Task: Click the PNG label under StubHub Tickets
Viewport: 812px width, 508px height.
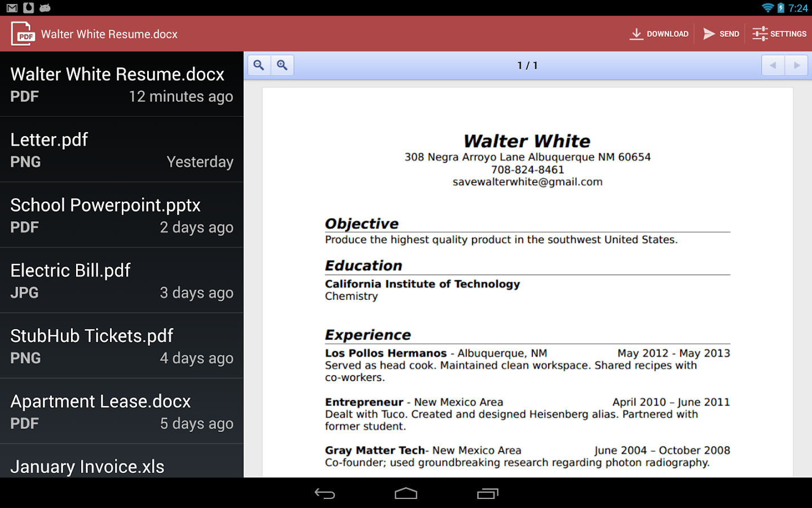Action: click(26, 358)
